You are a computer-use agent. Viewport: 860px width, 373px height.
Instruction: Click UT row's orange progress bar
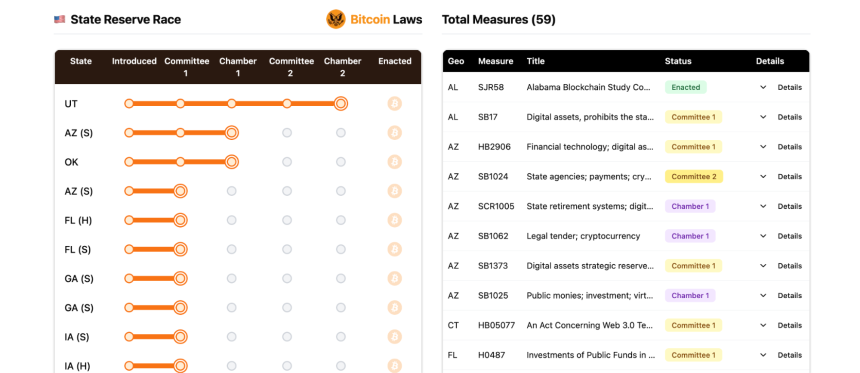235,104
